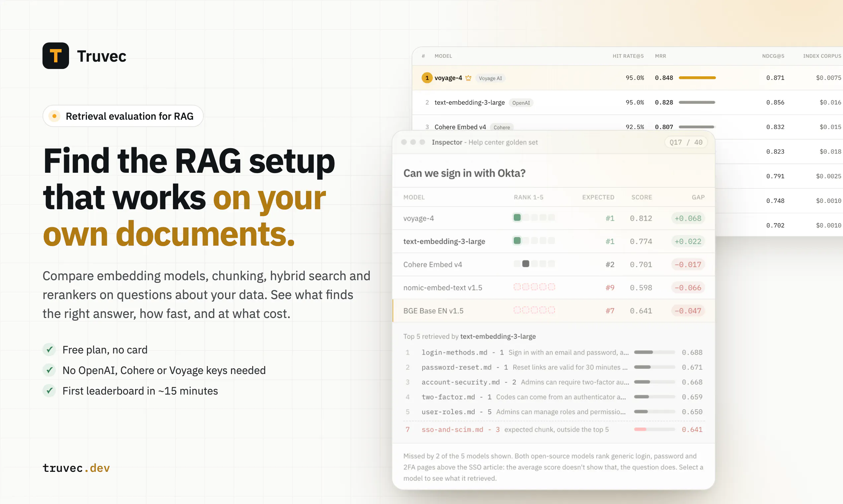Click the red score bar for sso-and-scim.md
The width and height of the screenshot is (843, 504).
tap(654, 429)
